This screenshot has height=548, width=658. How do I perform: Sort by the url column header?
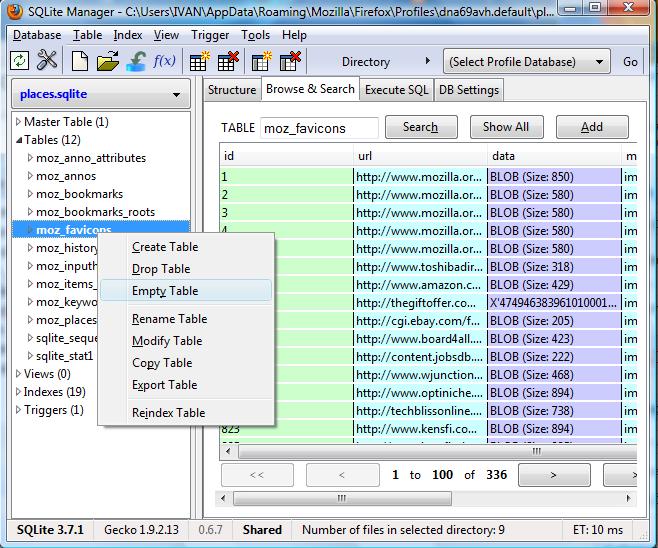point(420,156)
